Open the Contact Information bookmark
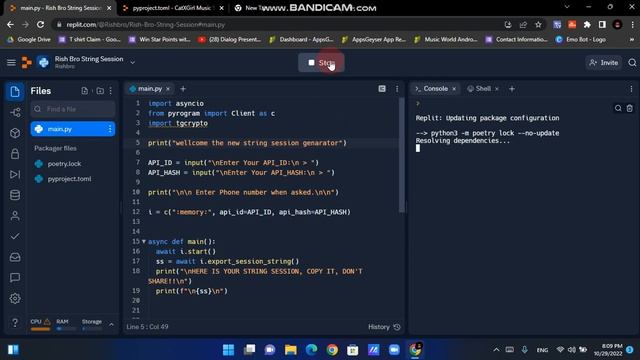 click(x=516, y=40)
